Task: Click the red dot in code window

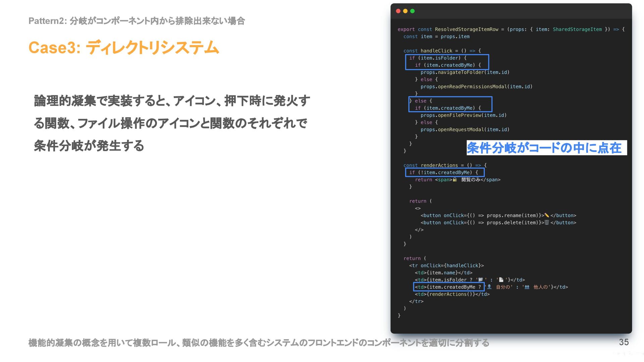Action: tap(398, 11)
